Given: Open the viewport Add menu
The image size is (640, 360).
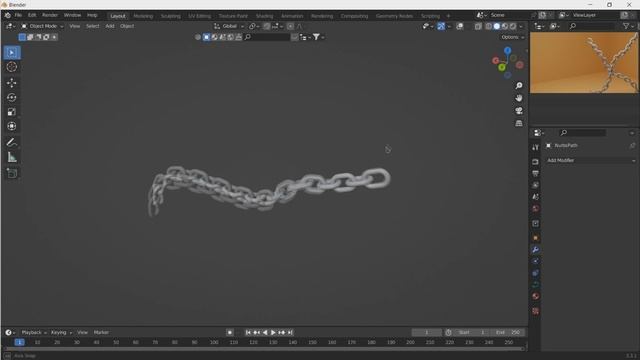Looking at the screenshot, I should pos(110,26).
